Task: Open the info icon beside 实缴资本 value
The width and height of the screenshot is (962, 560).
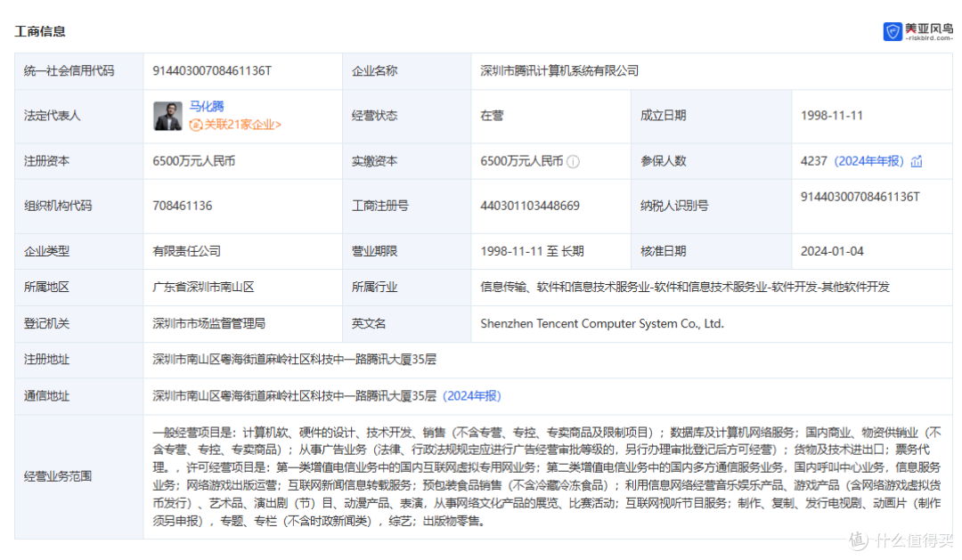Action: tap(573, 161)
